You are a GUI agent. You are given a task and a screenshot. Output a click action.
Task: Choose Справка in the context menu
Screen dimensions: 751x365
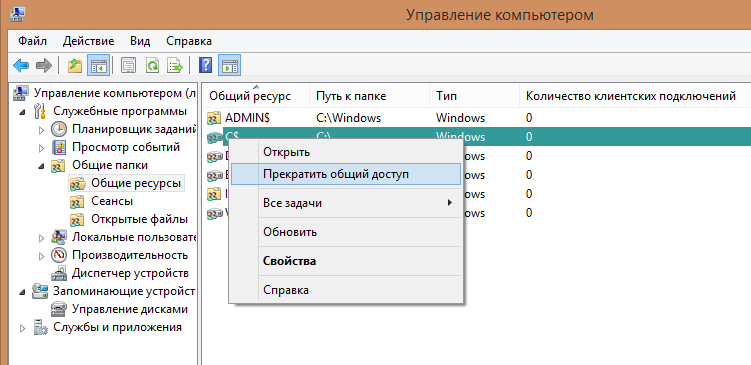tap(345, 290)
